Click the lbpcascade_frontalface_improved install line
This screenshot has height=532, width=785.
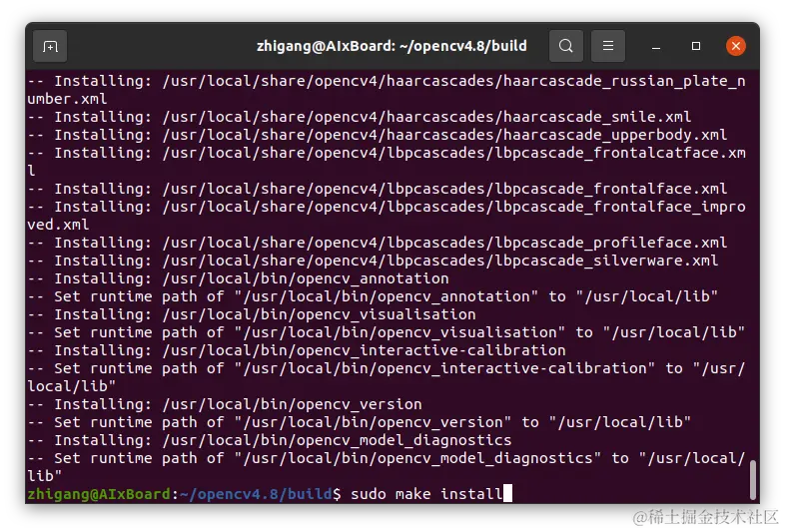(x=387, y=216)
